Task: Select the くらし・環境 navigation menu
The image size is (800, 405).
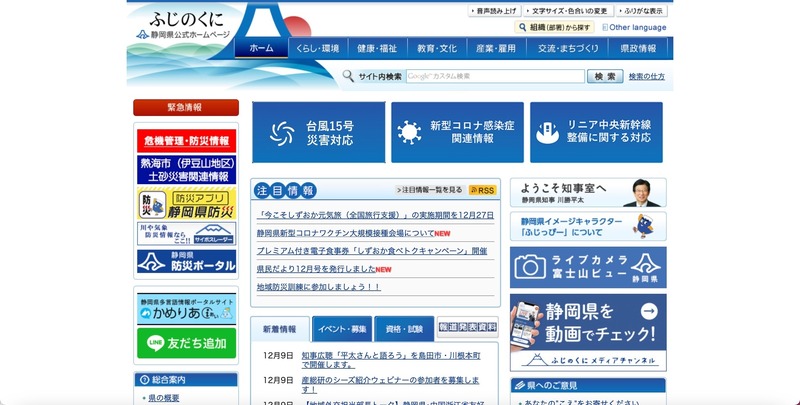Action: click(317, 48)
